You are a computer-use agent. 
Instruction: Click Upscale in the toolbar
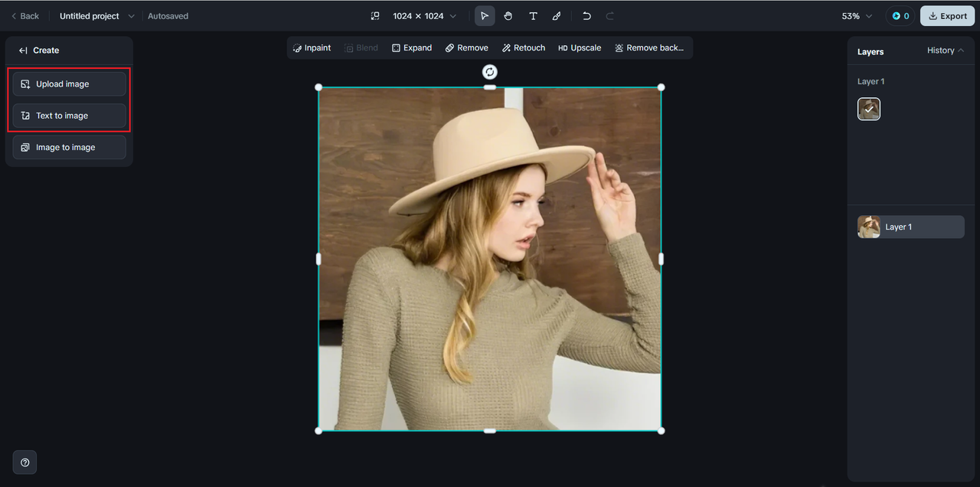tap(580, 47)
